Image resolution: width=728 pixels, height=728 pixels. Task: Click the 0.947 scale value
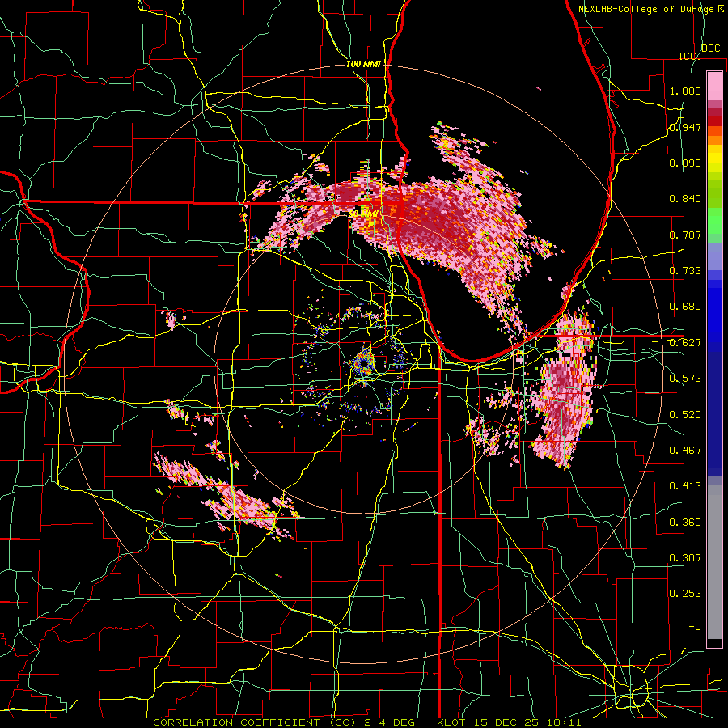click(x=685, y=127)
